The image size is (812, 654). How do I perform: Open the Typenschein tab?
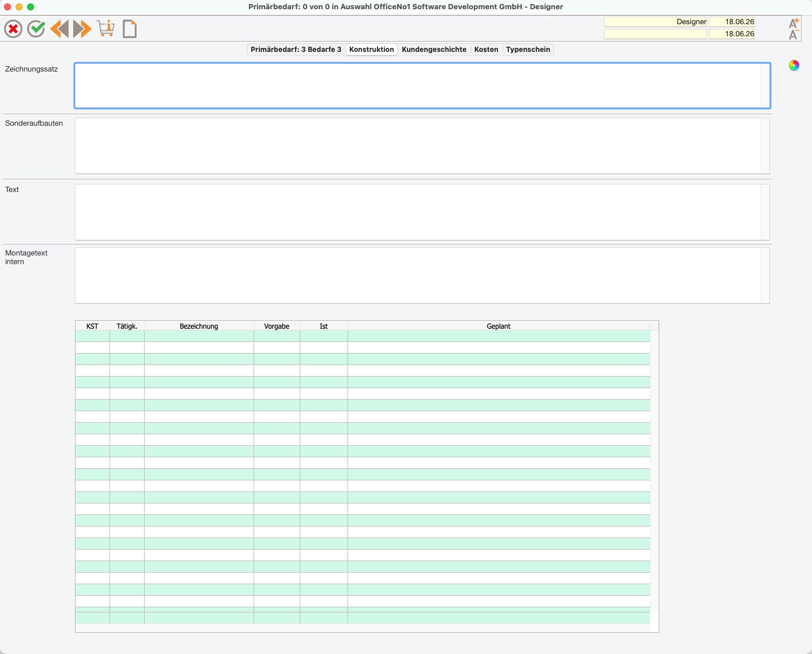click(x=528, y=50)
